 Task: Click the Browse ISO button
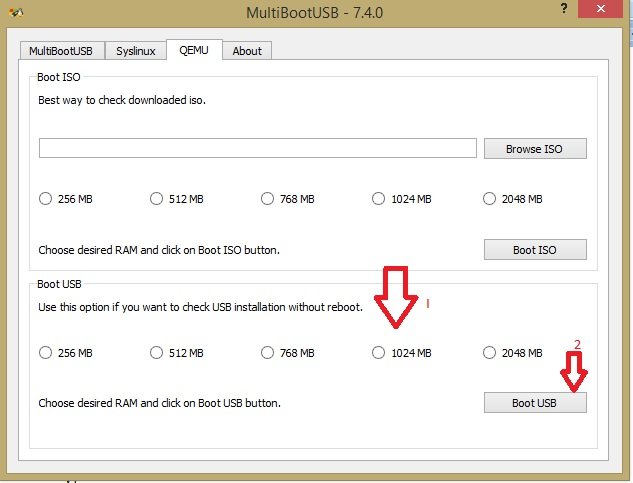pos(535,149)
